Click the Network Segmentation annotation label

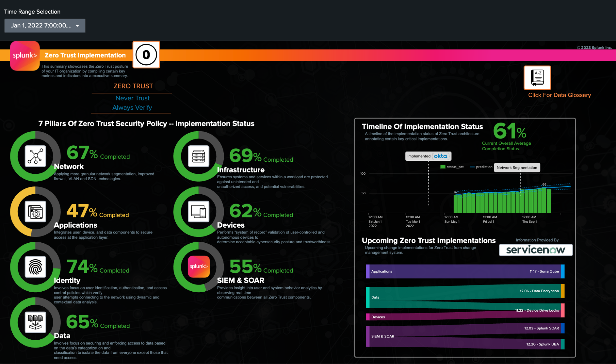click(x=517, y=168)
